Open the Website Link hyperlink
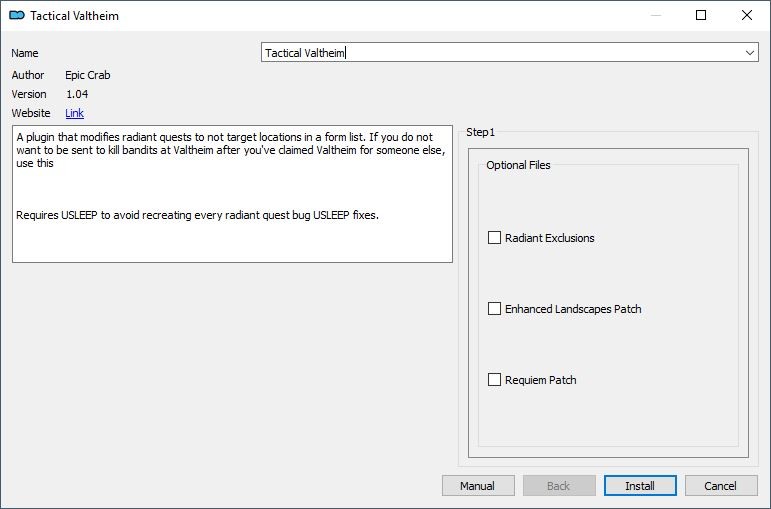 coord(74,113)
